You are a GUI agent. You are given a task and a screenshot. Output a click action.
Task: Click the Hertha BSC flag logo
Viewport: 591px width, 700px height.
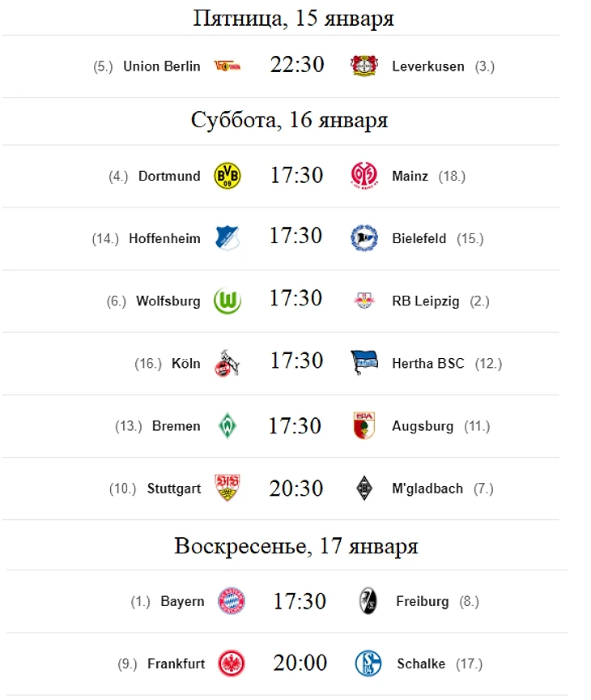(364, 363)
